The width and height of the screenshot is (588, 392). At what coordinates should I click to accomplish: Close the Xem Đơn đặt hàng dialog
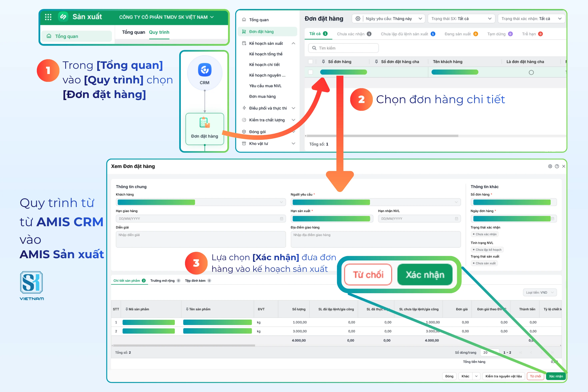click(564, 166)
